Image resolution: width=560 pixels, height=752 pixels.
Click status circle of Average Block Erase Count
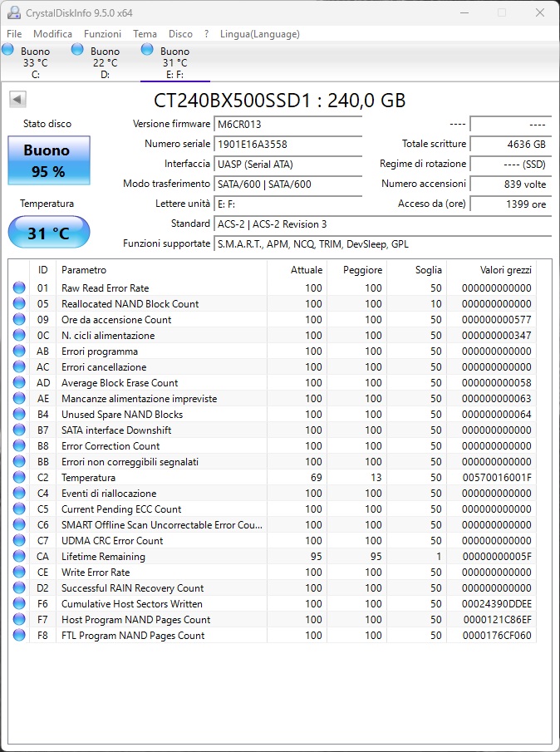click(x=19, y=383)
